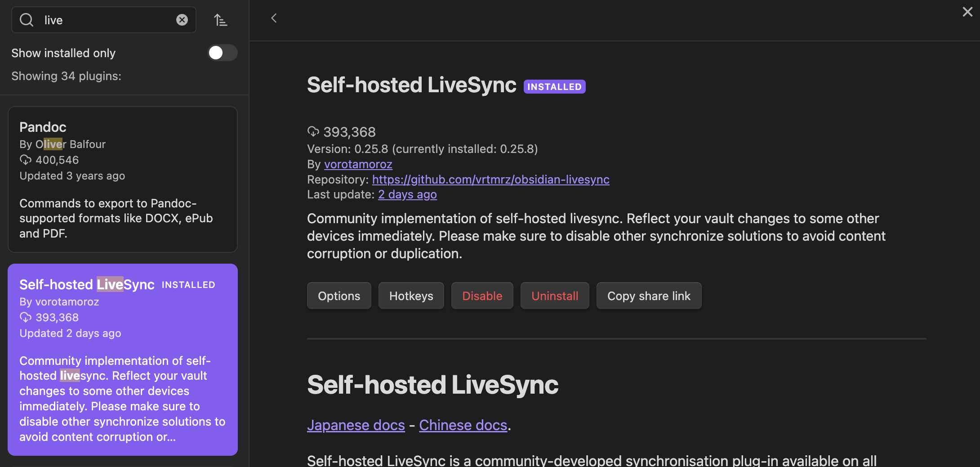Screen dimensions: 980x467
Task: Open the sort order options icon
Action: tap(220, 20)
